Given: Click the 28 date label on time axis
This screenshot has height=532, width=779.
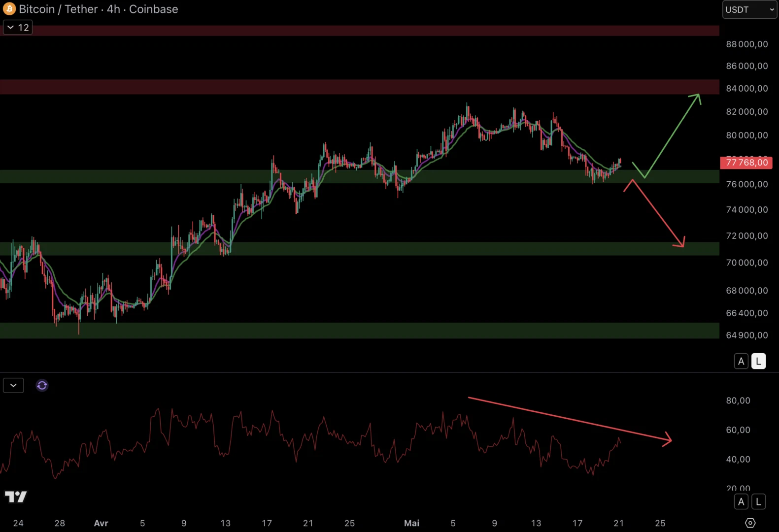Looking at the screenshot, I should [60, 523].
